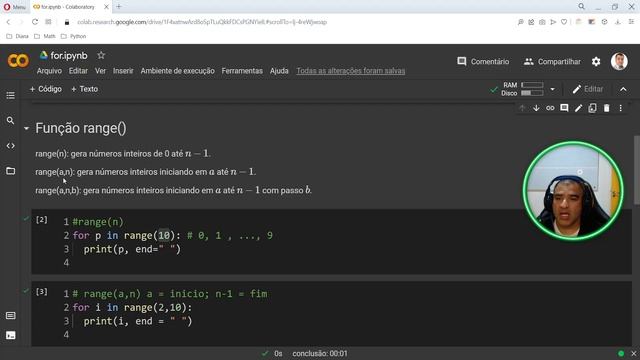Open the Ver menu
Image resolution: width=640 pixels, height=360 pixels.
100,71
